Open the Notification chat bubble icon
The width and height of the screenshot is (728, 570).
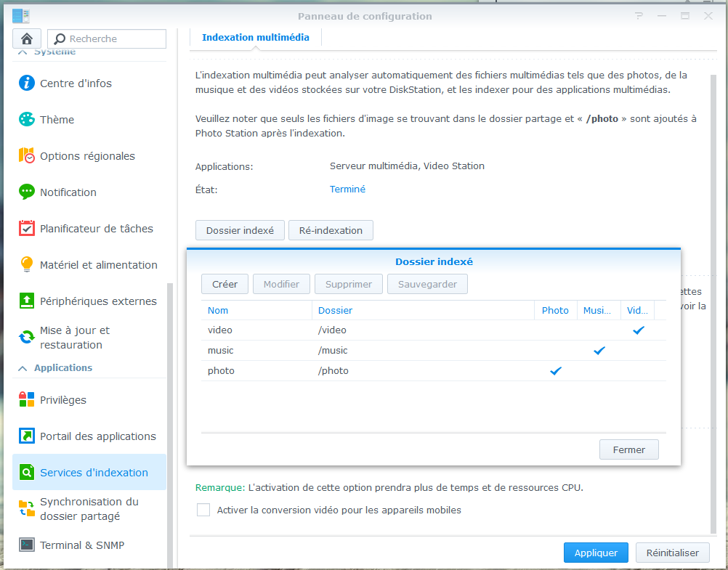click(x=26, y=192)
